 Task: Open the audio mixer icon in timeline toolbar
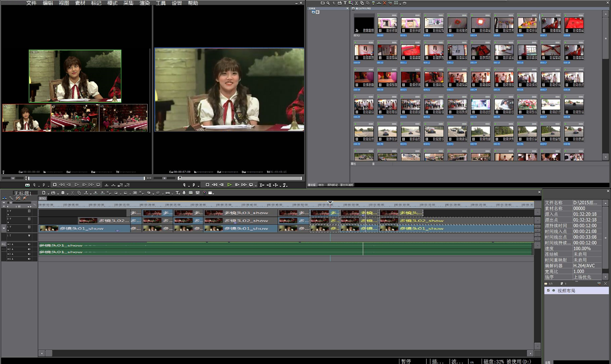click(197, 193)
